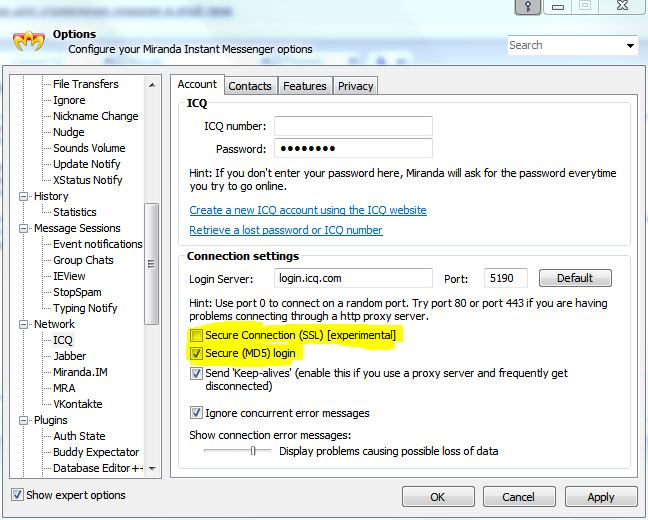Image resolution: width=648 pixels, height=520 pixels.
Task: Select Database Editor++ under Plugins
Action: pos(98,468)
